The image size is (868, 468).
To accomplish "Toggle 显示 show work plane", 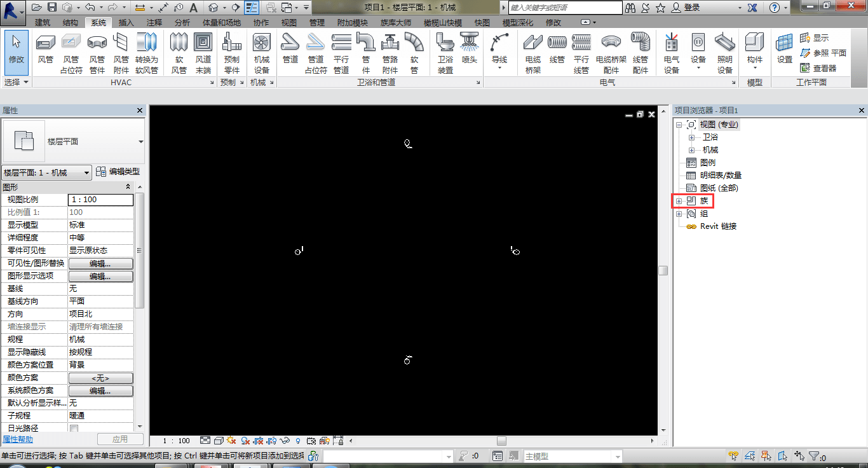I will click(x=814, y=38).
